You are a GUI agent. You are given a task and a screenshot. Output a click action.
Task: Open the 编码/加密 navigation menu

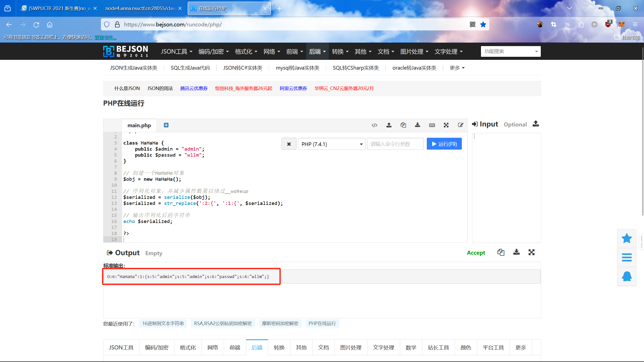(213, 52)
